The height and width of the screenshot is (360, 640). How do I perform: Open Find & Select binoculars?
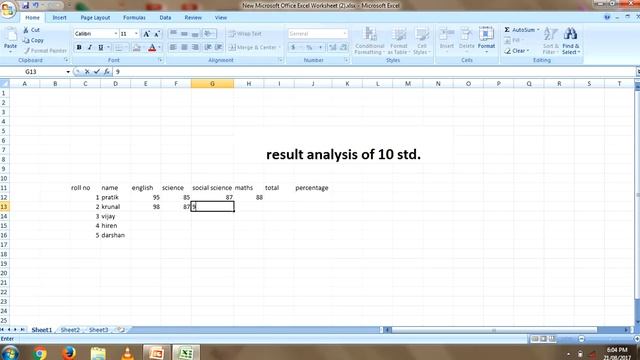(x=571, y=40)
